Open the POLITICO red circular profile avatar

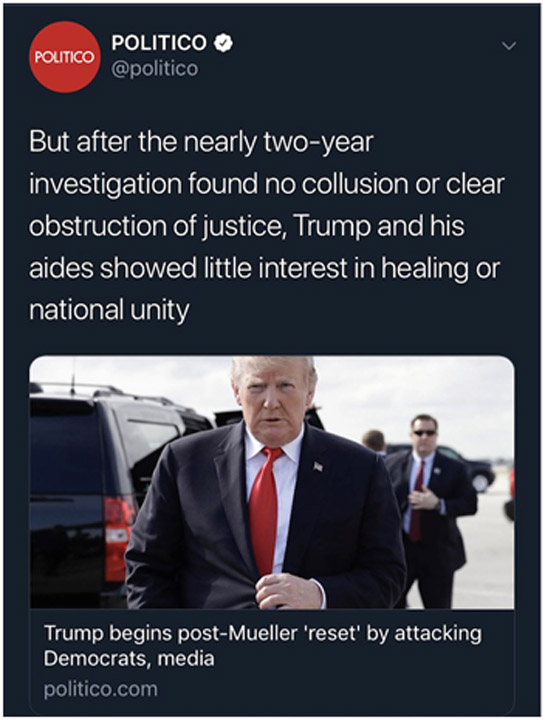click(x=65, y=57)
